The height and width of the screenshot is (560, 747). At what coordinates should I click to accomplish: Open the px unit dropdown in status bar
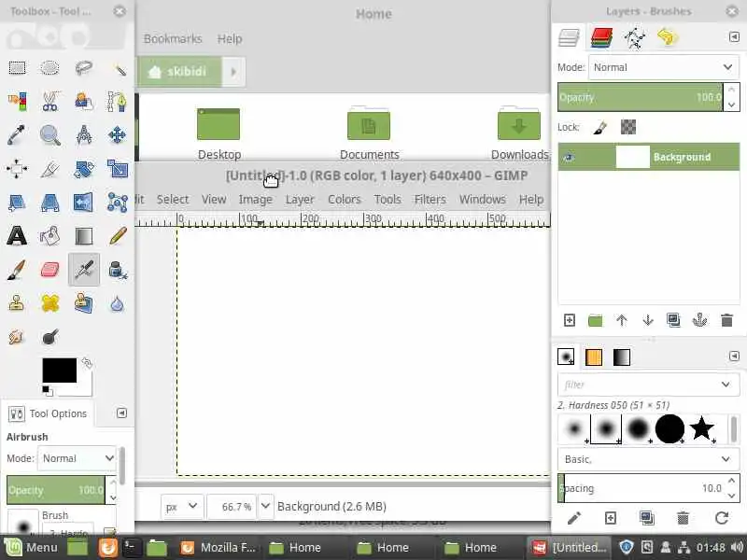tap(182, 506)
